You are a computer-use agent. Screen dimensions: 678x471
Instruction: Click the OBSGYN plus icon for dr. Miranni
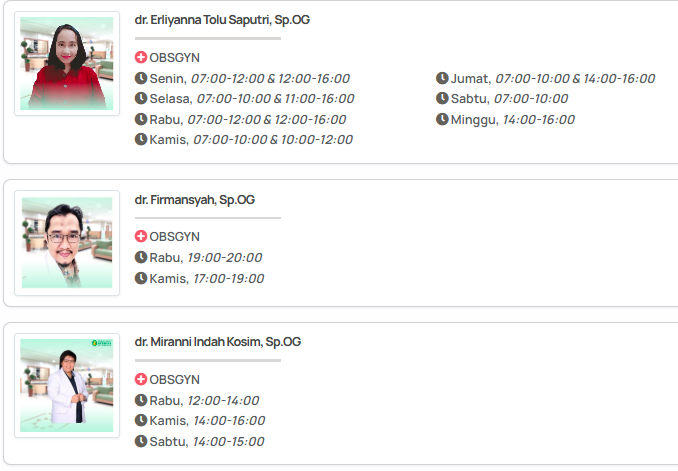(141, 380)
